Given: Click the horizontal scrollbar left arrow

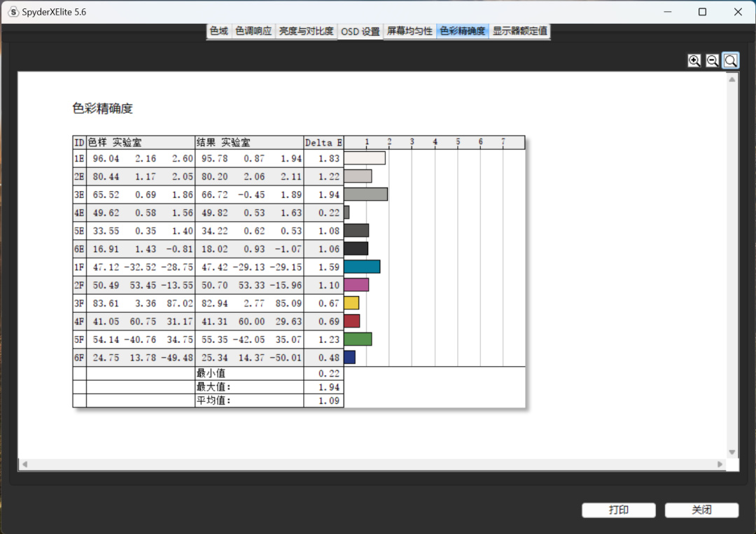Looking at the screenshot, I should click(x=24, y=464).
